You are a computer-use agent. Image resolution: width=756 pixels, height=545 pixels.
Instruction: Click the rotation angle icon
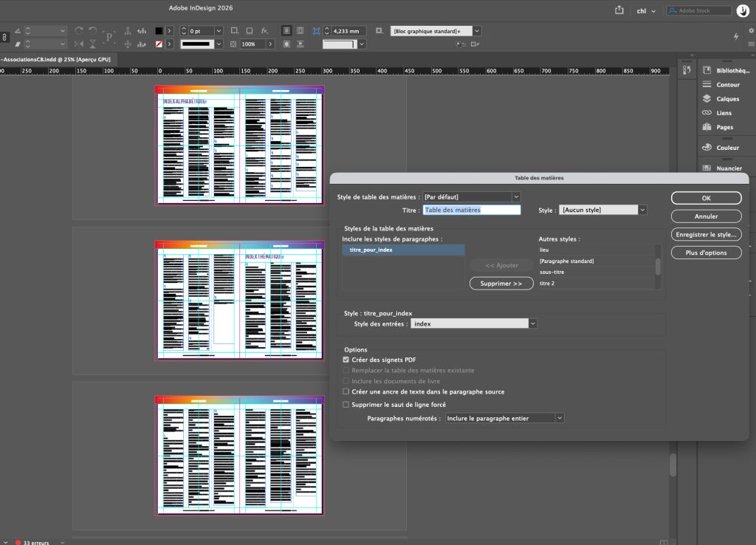pos(18,30)
